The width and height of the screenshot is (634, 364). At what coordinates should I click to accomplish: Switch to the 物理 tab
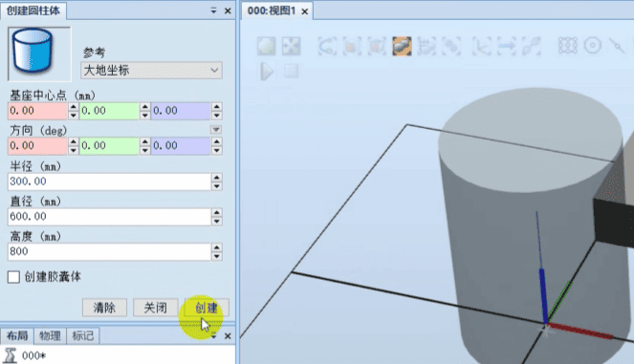(50, 335)
